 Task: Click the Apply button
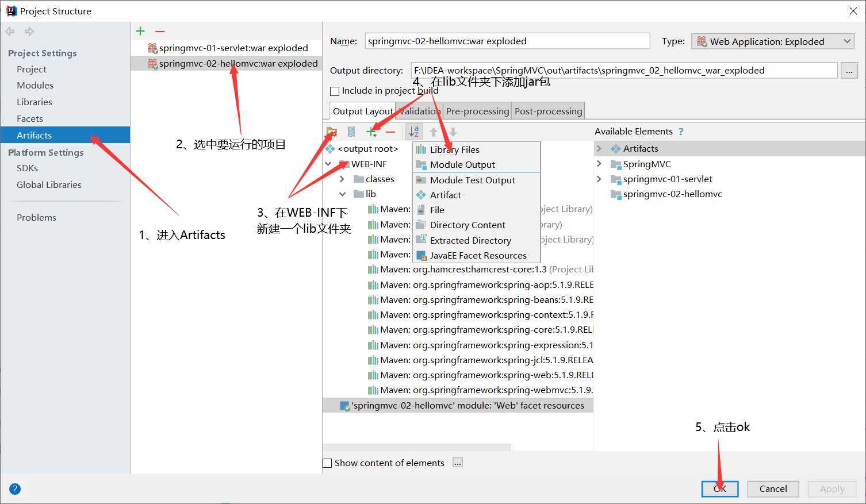pyautogui.click(x=832, y=488)
